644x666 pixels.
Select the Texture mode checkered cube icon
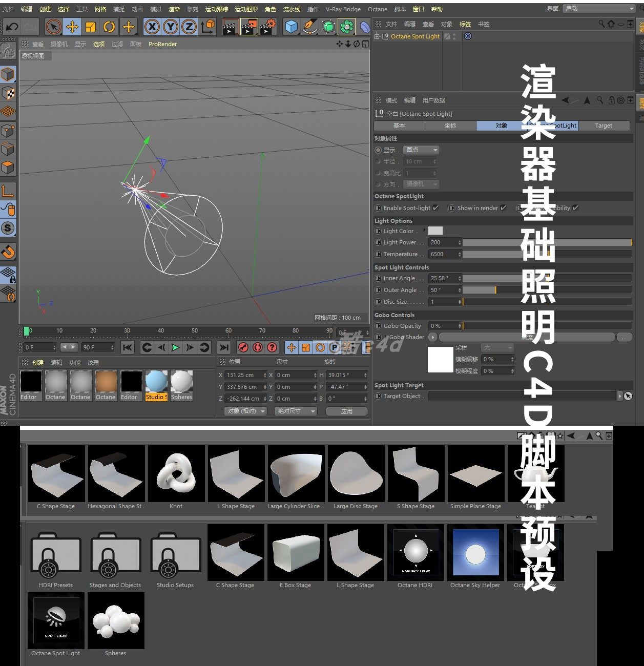point(8,93)
